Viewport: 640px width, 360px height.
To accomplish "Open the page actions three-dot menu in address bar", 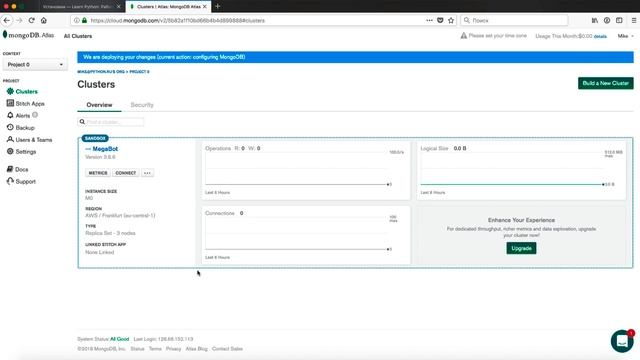I will [x=429, y=20].
